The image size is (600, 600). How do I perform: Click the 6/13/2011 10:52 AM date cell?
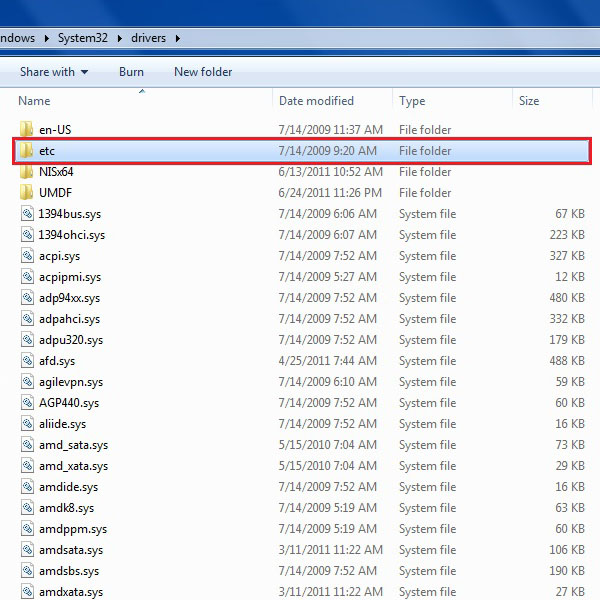(x=331, y=171)
